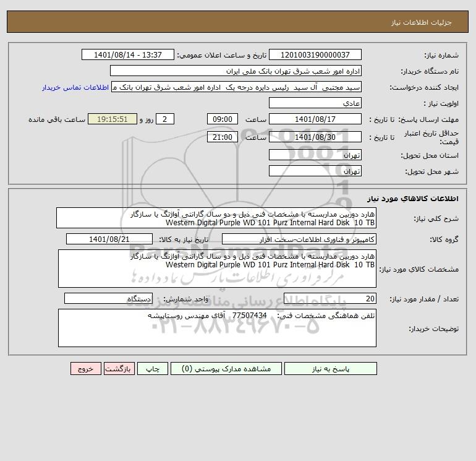The height and width of the screenshot is (461, 476).
Task: Click the نام دستگاه خریدار label
Action: click(x=430, y=71)
